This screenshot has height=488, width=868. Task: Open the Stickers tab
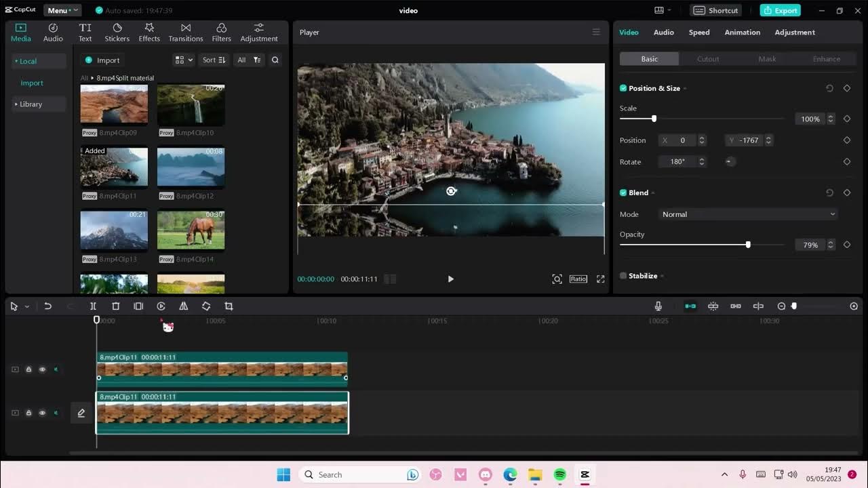tap(117, 32)
